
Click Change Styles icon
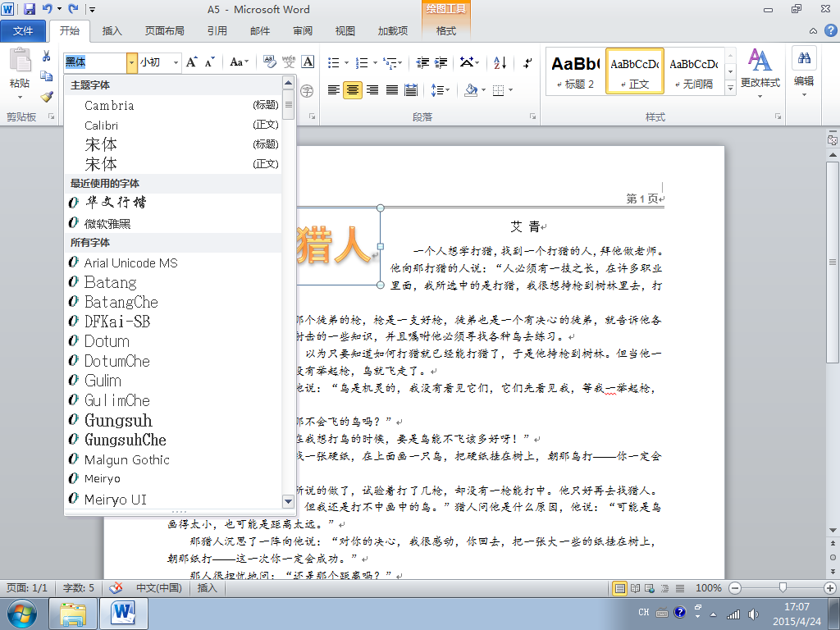760,60
